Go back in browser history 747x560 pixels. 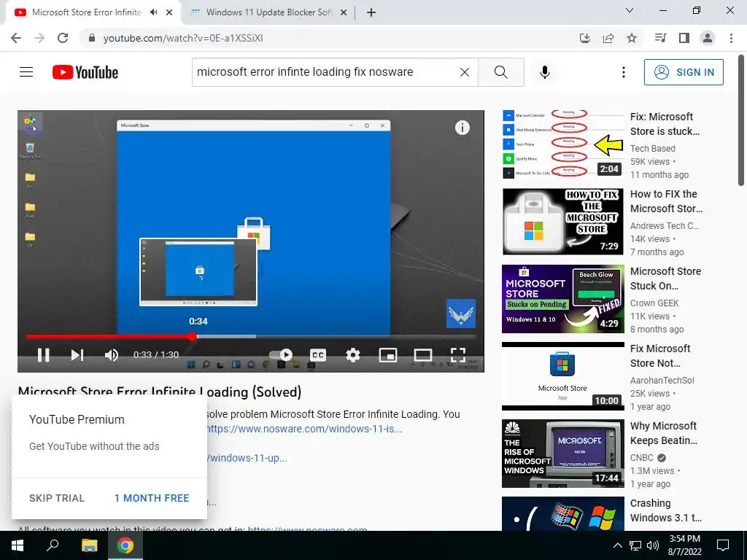(x=16, y=38)
